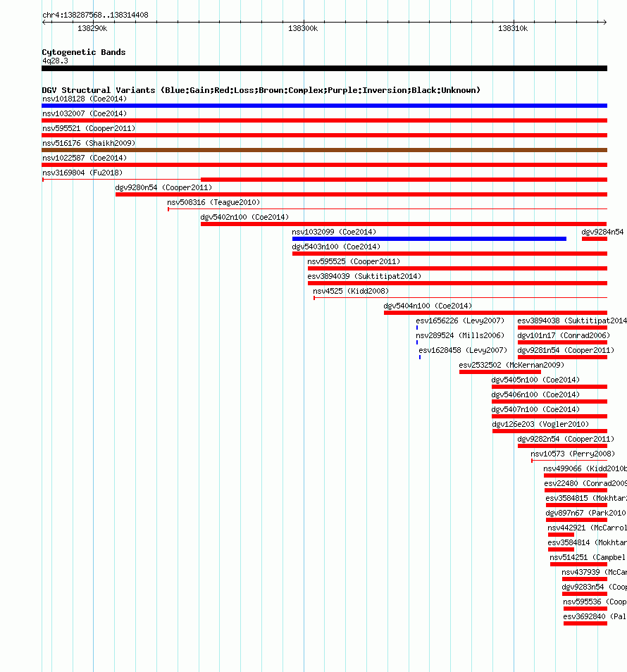Click the Cytogenetic Bands track title

[x=84, y=52]
